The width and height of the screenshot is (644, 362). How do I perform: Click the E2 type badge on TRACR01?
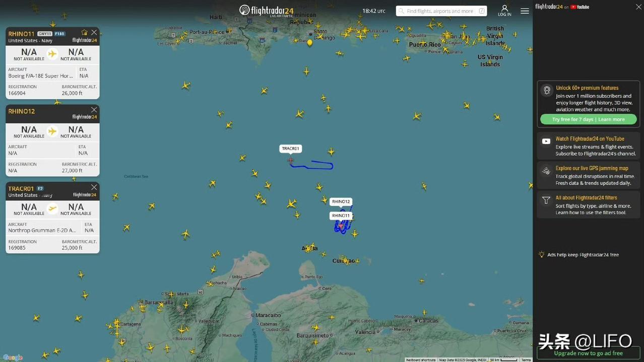[x=40, y=188]
